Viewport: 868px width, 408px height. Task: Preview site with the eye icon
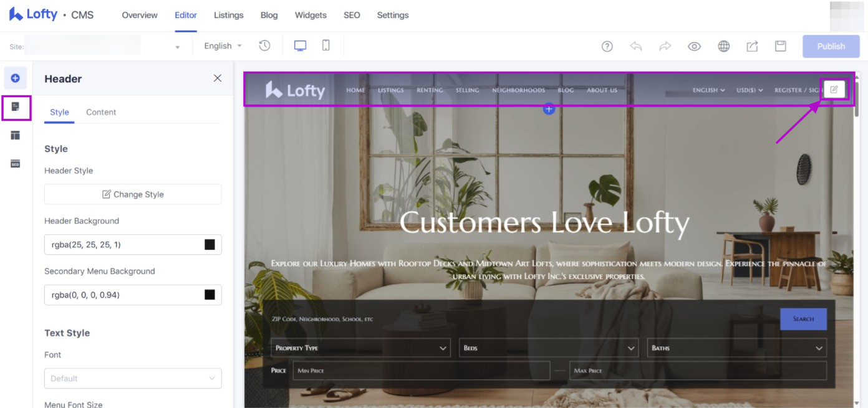point(694,46)
